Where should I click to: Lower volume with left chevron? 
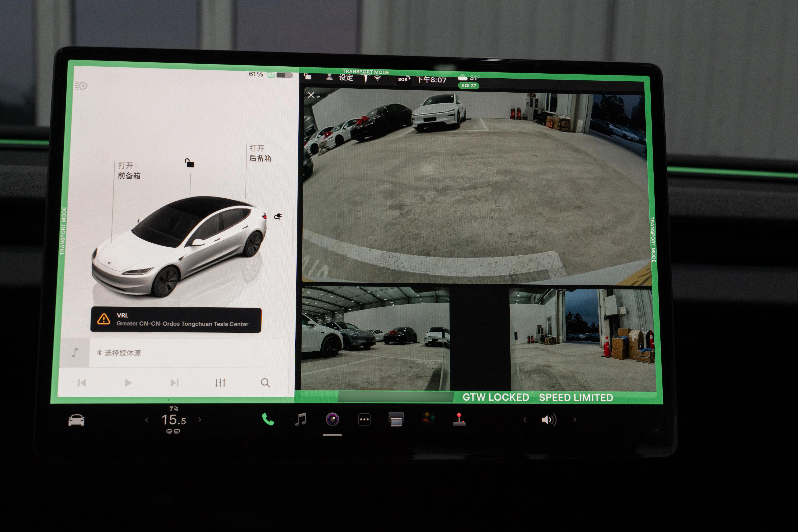(x=525, y=420)
